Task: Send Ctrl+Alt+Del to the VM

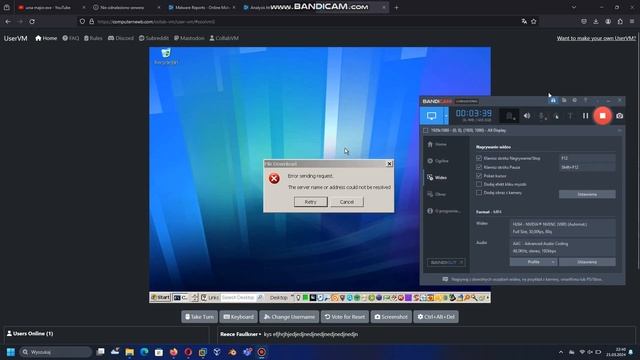Action: click(x=436, y=317)
